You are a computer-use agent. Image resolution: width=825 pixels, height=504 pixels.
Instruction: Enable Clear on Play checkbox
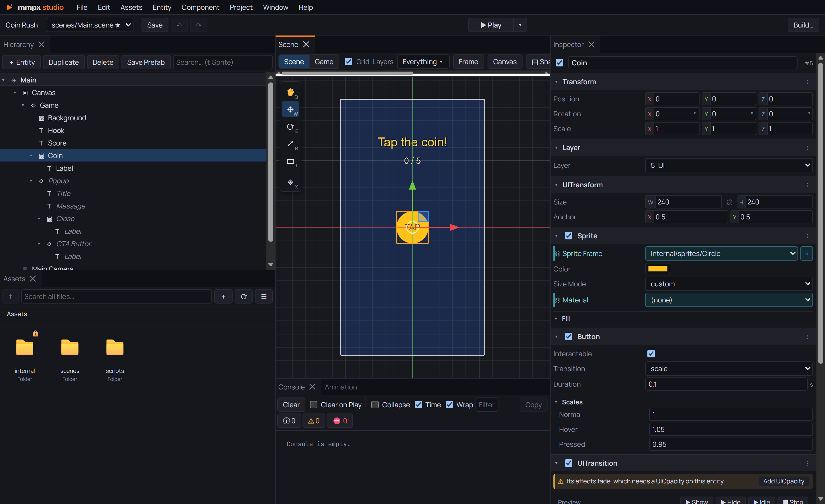313,405
